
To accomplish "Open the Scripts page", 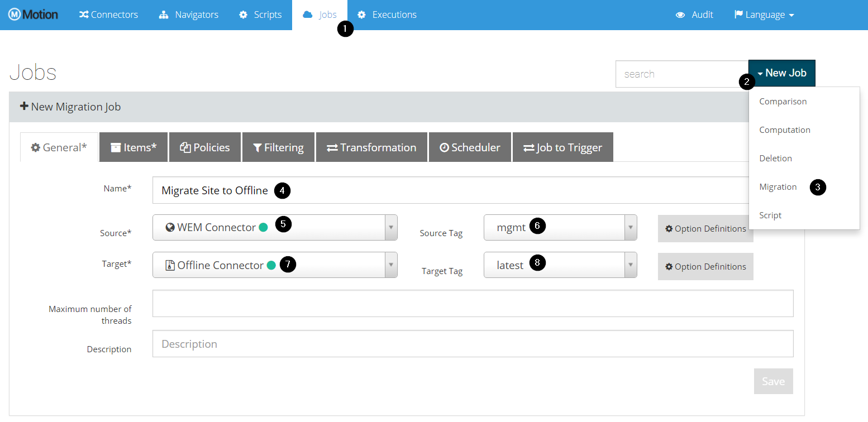I will 260,15.
